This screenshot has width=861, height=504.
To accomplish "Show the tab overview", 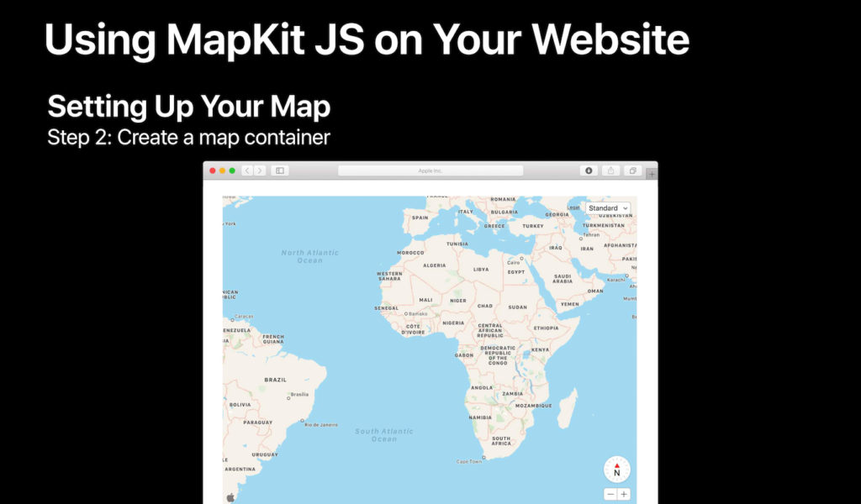I will pos(632,171).
